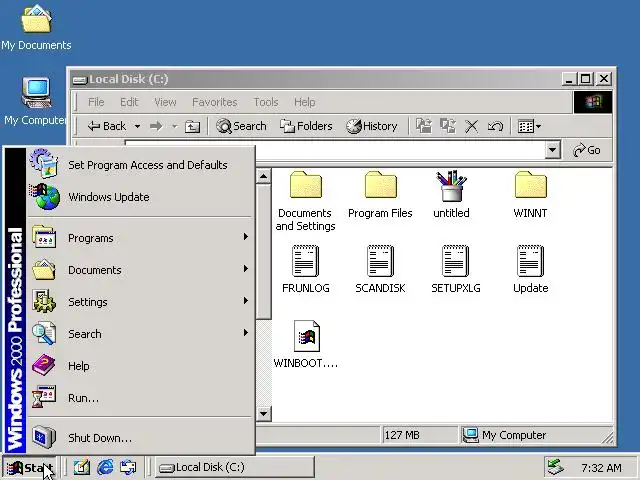Click the Help book icon
Viewport: 640px width, 480px height.
pyautogui.click(x=44, y=366)
